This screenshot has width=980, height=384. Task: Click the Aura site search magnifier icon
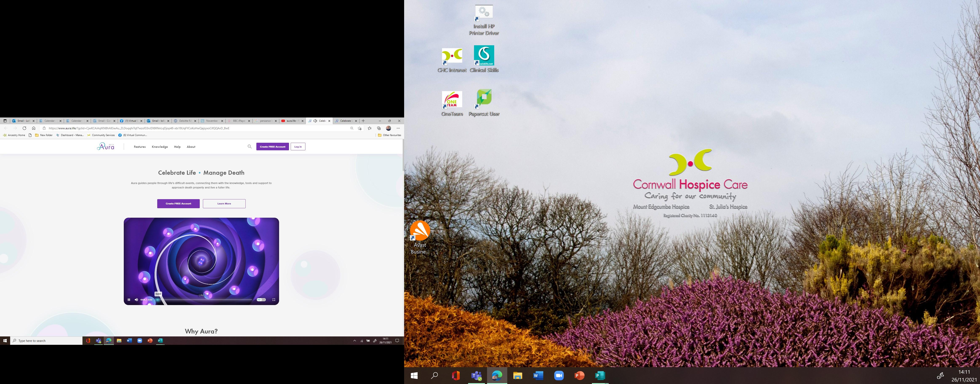(x=250, y=147)
